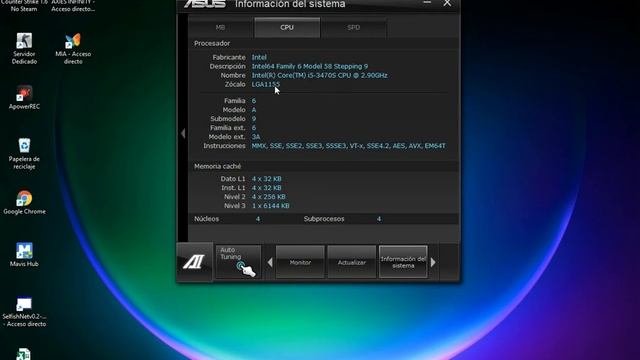The height and width of the screenshot is (360, 640).
Task: Open the Excel file icon on the desktop
Action: [24, 354]
